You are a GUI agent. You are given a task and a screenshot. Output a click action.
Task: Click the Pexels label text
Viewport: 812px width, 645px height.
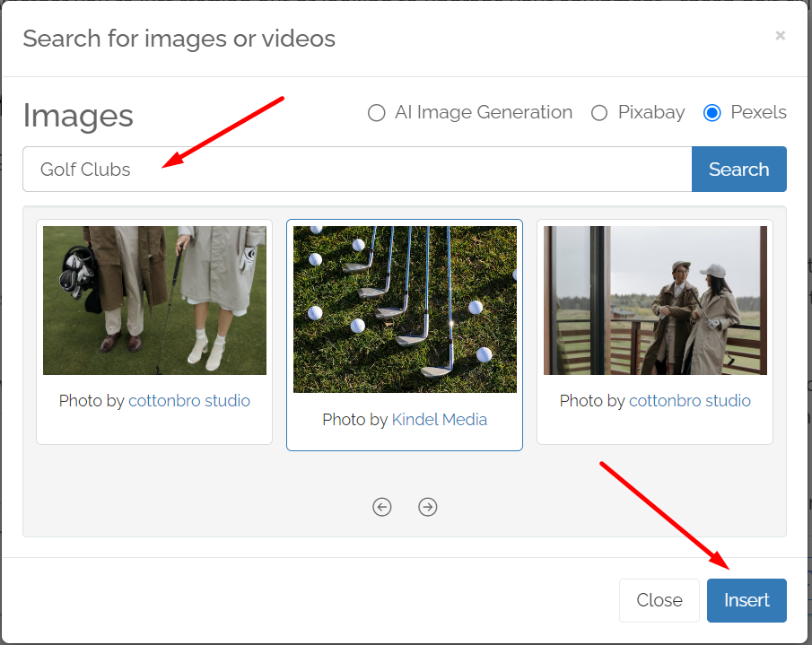click(x=759, y=112)
